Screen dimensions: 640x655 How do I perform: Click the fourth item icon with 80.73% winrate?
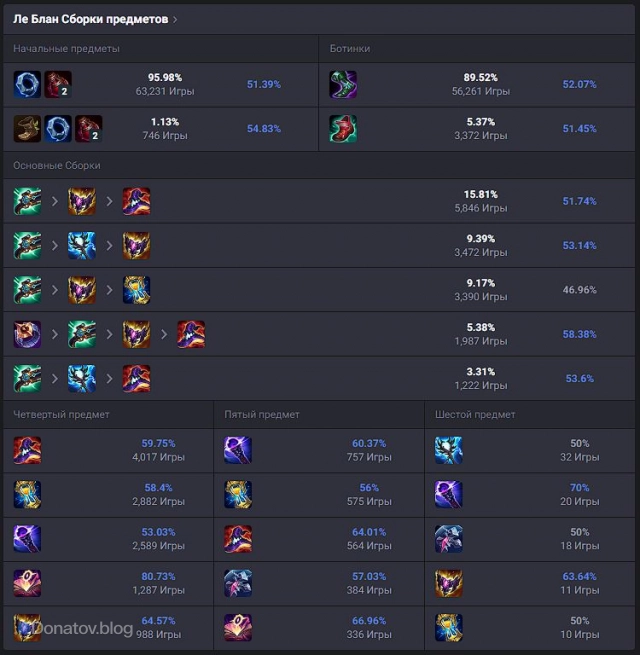(x=27, y=583)
